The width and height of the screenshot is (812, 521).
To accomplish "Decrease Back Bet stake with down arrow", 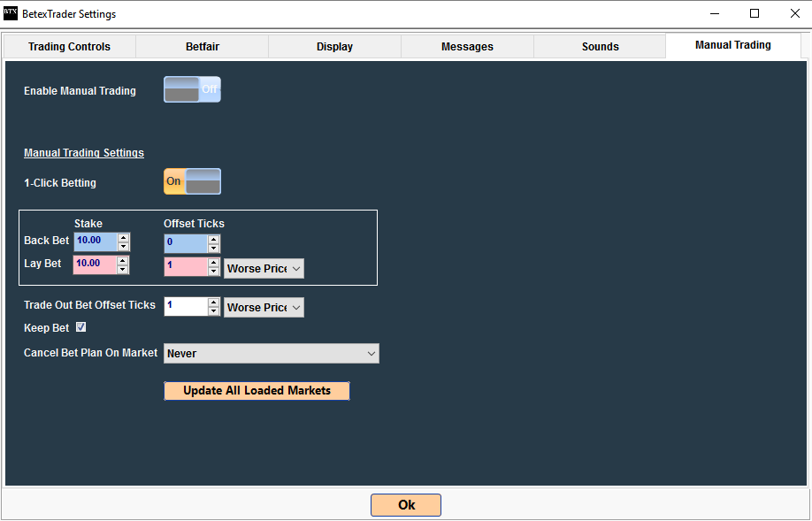I will [x=124, y=247].
